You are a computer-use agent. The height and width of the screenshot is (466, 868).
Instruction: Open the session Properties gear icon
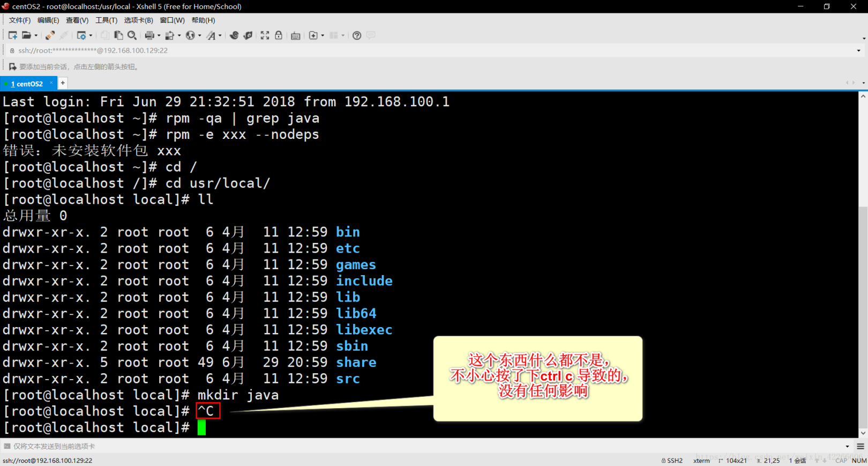(x=81, y=35)
